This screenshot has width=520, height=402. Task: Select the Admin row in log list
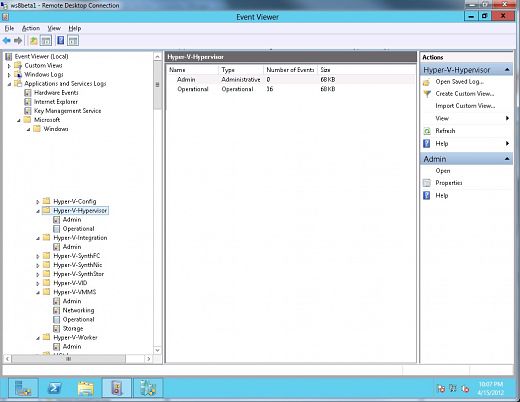point(291,80)
